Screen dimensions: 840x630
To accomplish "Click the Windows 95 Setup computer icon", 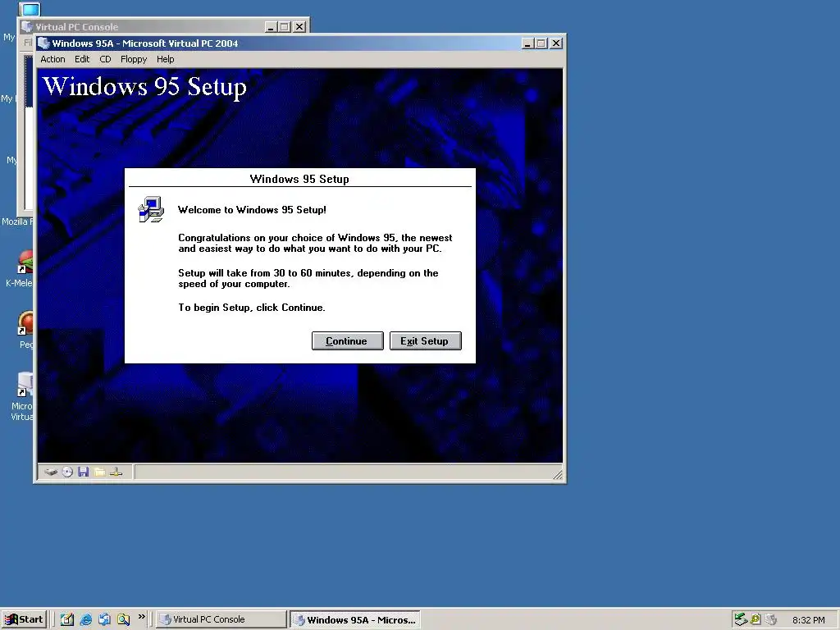I will (151, 209).
